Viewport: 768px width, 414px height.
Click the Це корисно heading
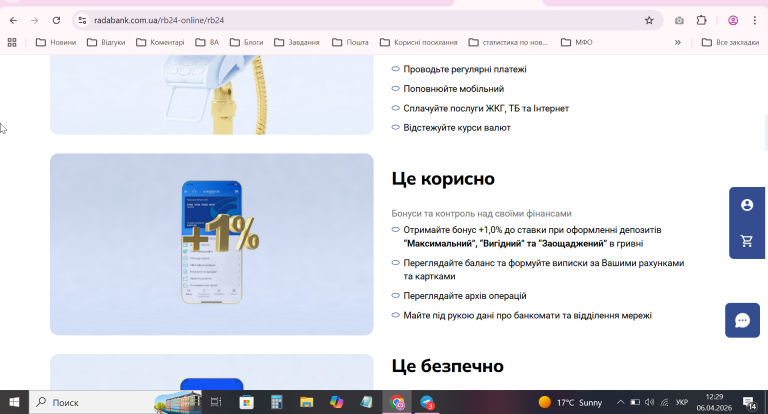[x=443, y=179]
